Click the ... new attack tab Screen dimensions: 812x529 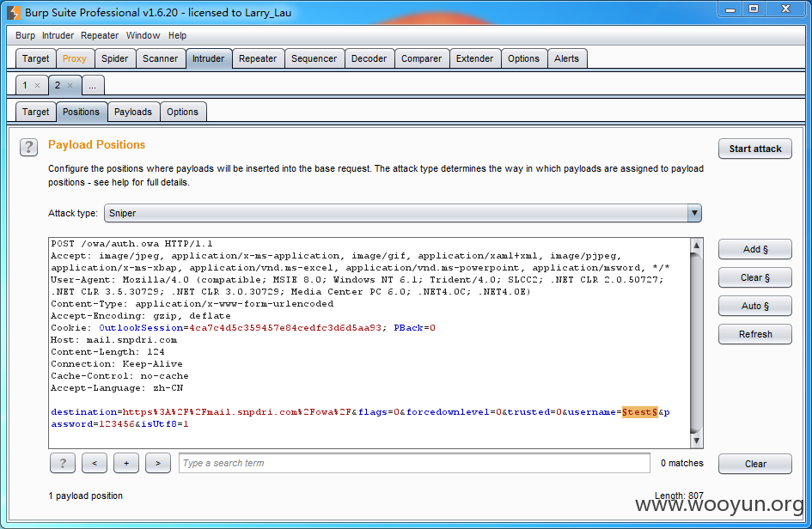coord(92,86)
